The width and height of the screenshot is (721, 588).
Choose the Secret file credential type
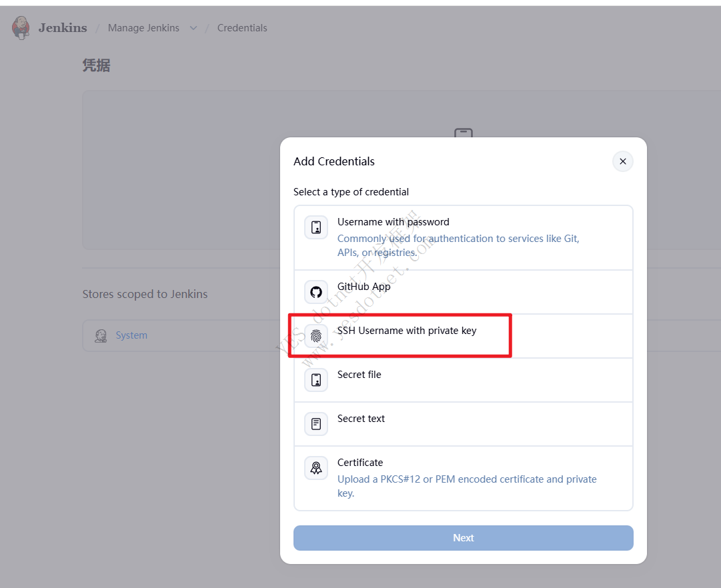coord(463,380)
